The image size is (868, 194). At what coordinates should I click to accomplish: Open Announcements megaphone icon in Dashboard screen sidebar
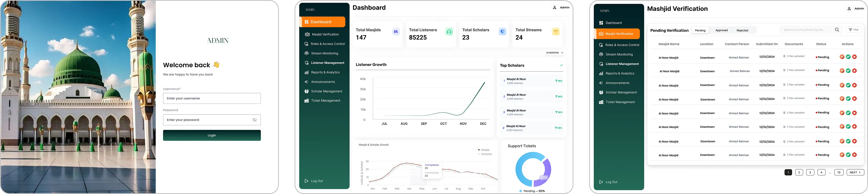pyautogui.click(x=307, y=82)
